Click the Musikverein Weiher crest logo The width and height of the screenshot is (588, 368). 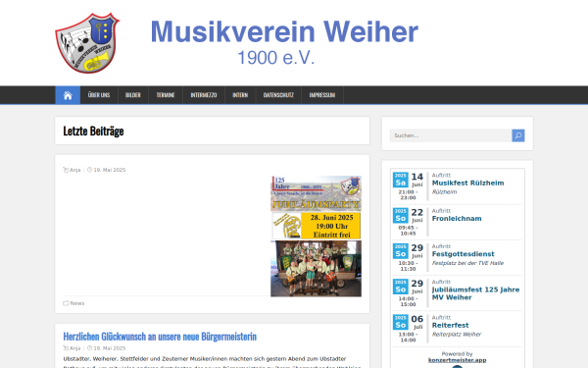click(88, 43)
